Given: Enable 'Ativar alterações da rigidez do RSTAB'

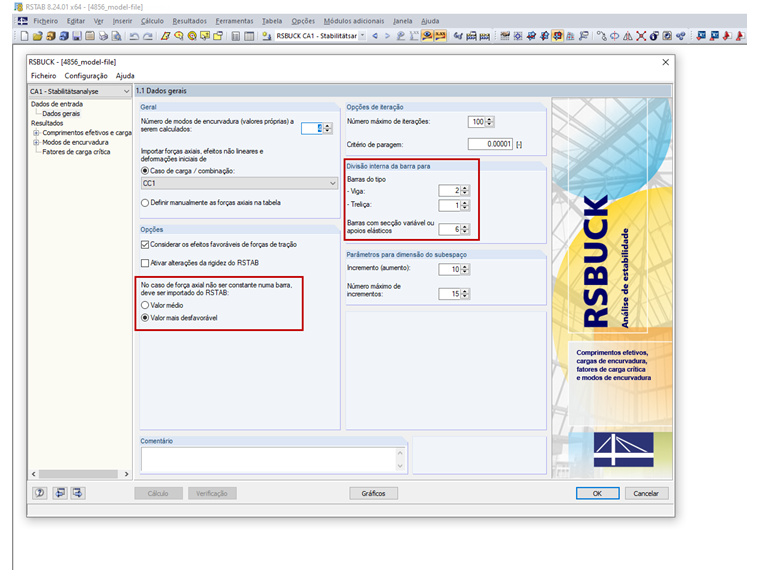Looking at the screenshot, I should (145, 263).
